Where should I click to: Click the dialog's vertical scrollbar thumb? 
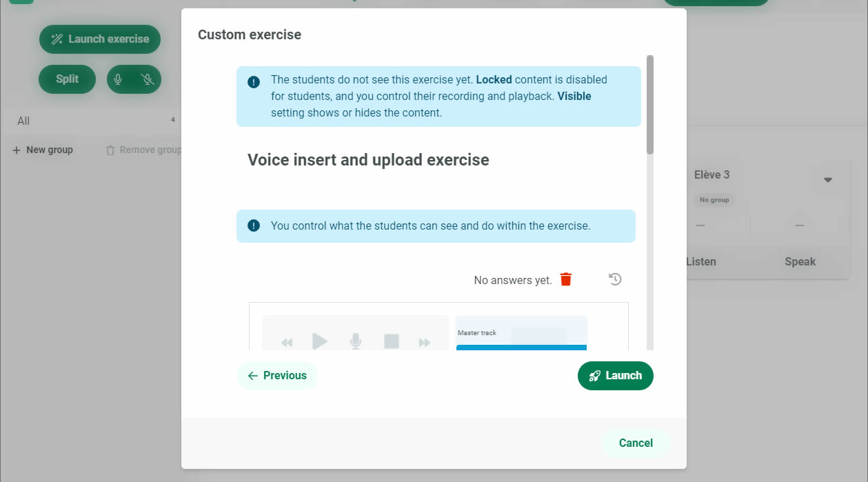click(650, 105)
